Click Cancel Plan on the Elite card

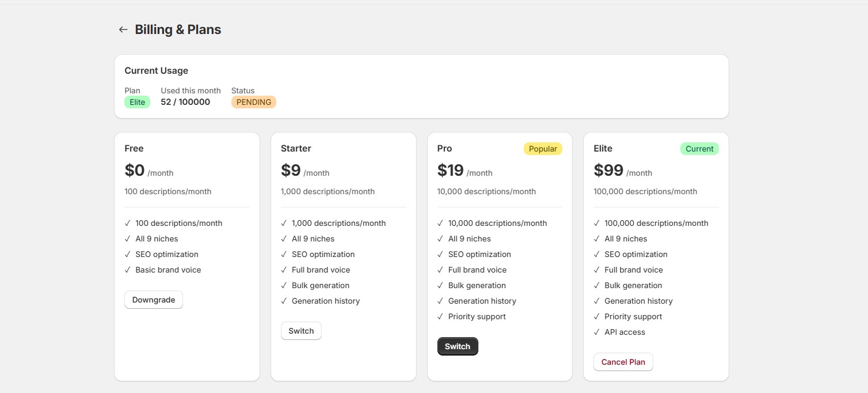(x=623, y=362)
